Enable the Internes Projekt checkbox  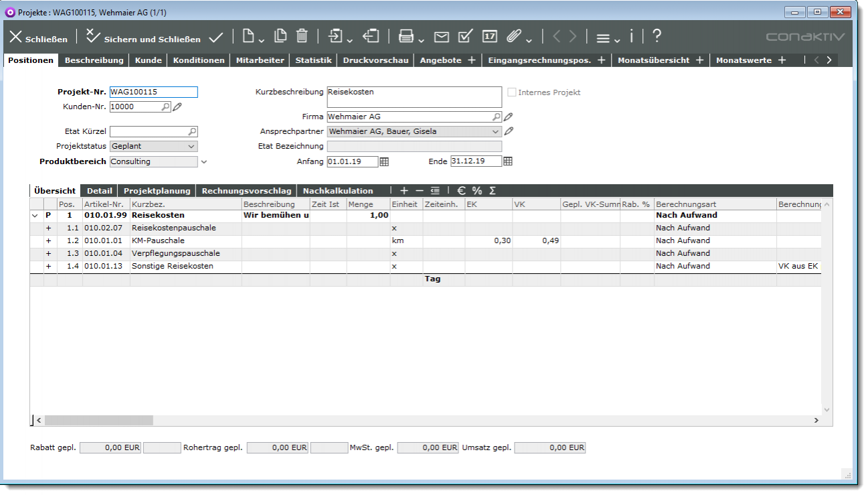pyautogui.click(x=513, y=92)
